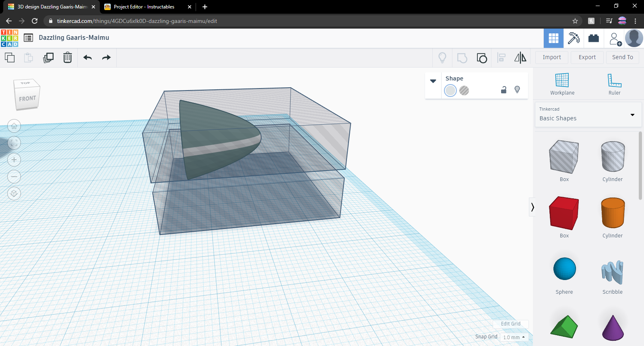Zoom in the viewport
Viewport: 644px width, 346px height.
(14, 160)
